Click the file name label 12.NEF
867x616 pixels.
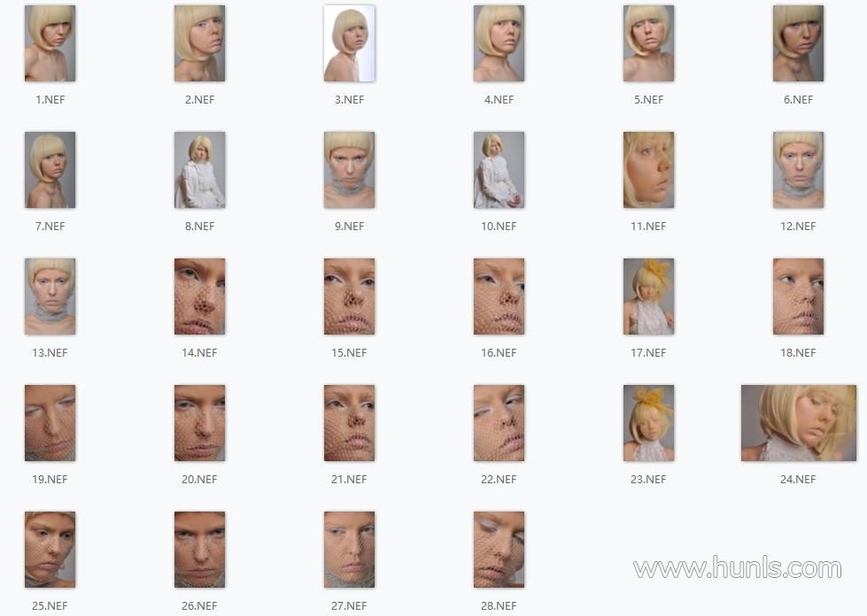798,226
